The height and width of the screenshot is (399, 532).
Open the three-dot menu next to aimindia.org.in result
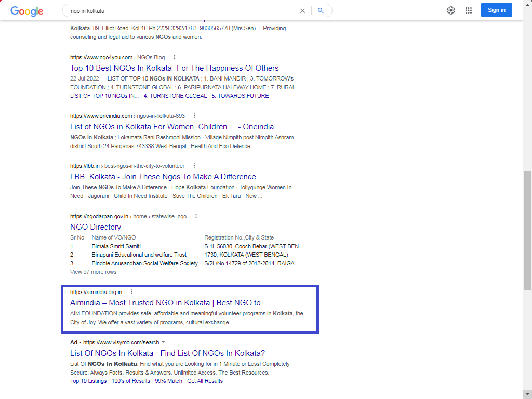point(131,292)
